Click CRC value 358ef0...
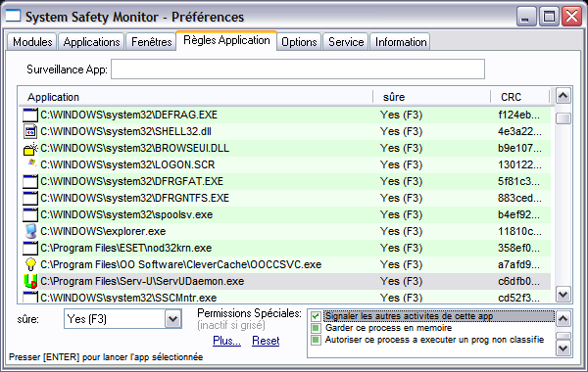588x372 pixels. (519, 248)
